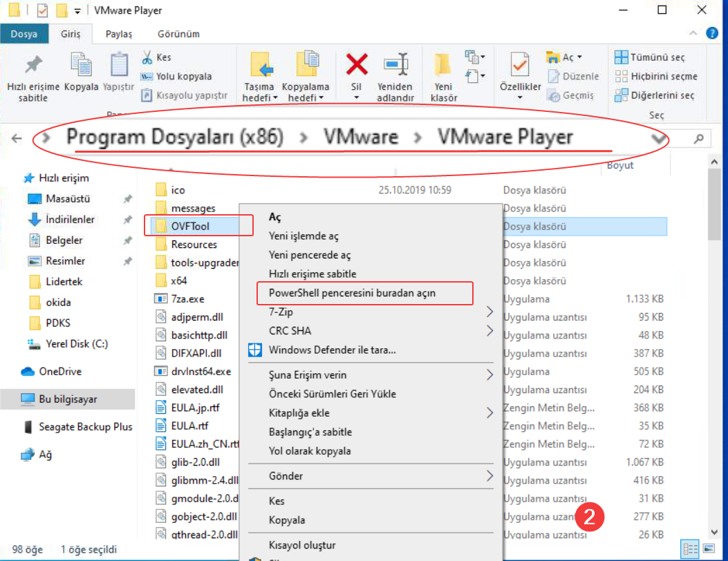Click Yolu kopyala in the ribbon
The width and height of the screenshot is (728, 561).
176,76
